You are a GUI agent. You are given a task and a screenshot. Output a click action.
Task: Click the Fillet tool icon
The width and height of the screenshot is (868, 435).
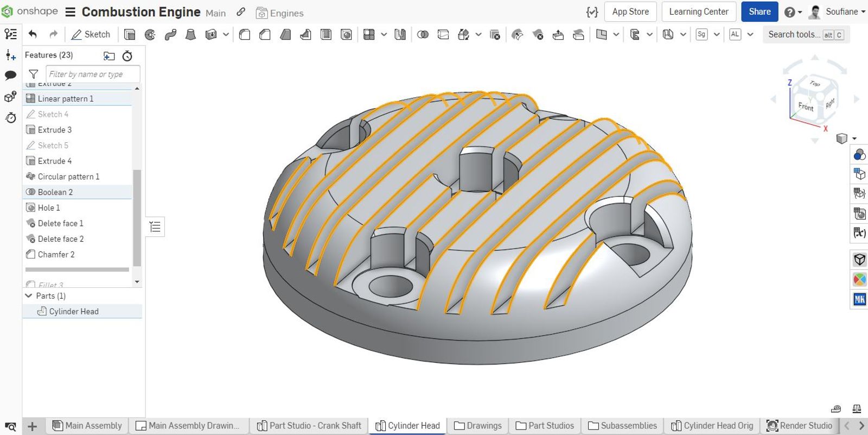245,35
